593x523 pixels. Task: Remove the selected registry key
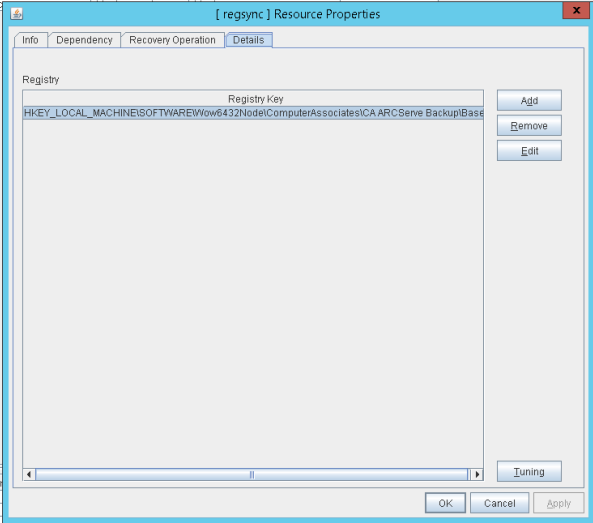(x=529, y=126)
